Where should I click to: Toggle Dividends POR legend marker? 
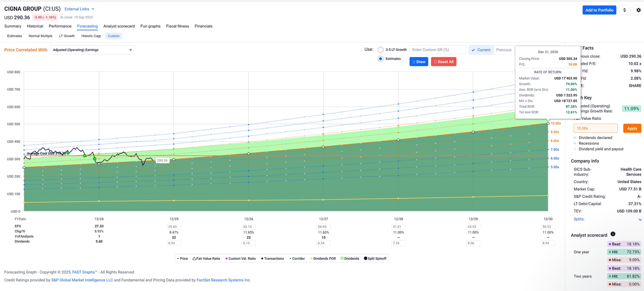[311, 259]
